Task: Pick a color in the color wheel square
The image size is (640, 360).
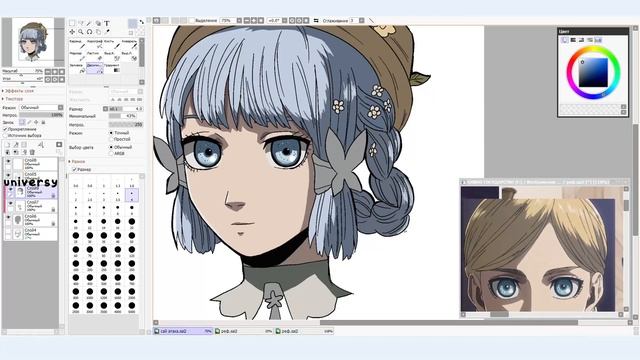Action: [x=593, y=72]
